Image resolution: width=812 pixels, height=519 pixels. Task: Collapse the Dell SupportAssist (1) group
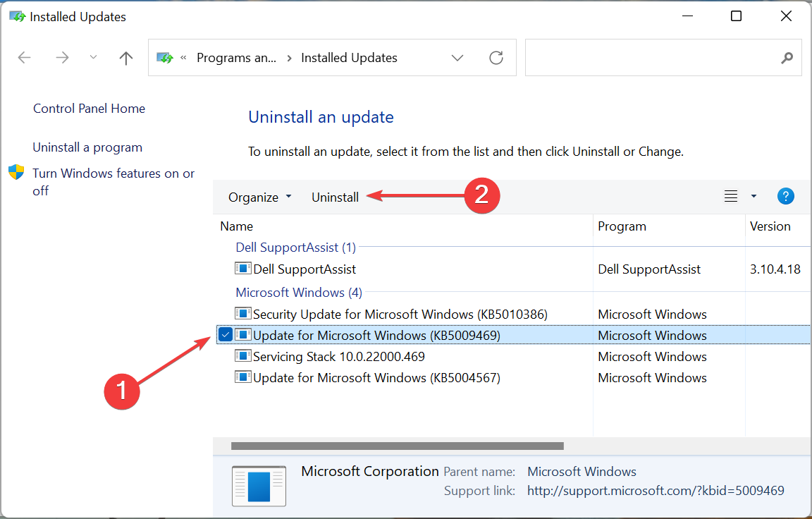296,248
